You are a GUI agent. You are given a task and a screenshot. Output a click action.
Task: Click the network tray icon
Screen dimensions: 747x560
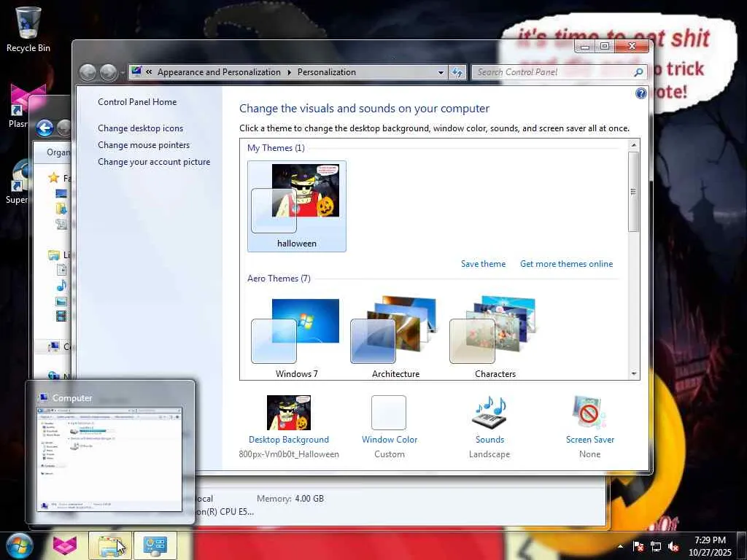tap(656, 546)
